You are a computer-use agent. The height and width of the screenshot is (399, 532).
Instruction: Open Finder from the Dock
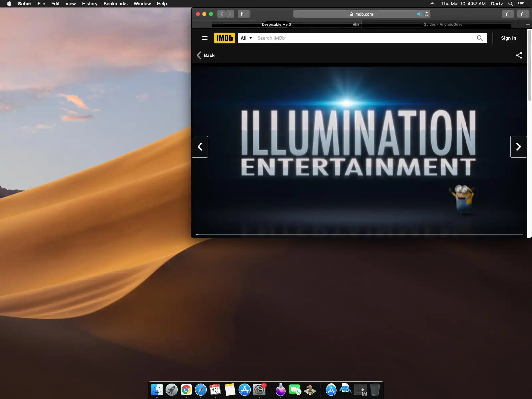coord(157,390)
